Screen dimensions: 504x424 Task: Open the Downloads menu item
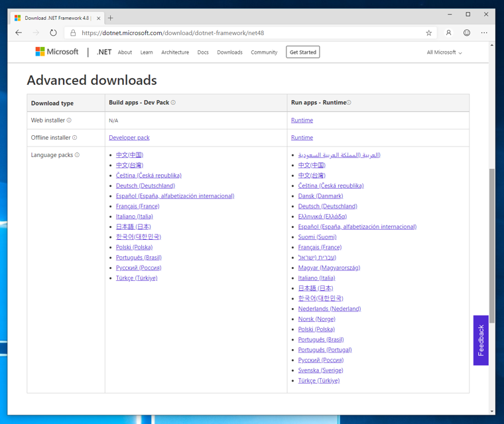[230, 52]
